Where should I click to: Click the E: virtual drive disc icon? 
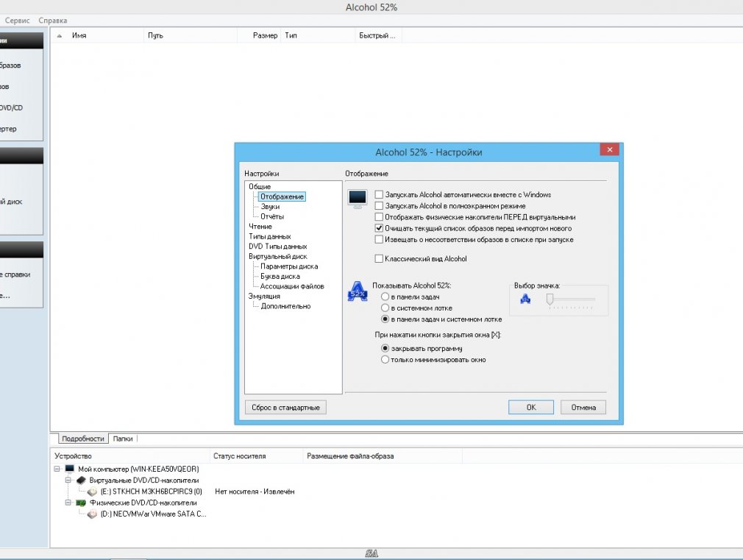pos(93,492)
